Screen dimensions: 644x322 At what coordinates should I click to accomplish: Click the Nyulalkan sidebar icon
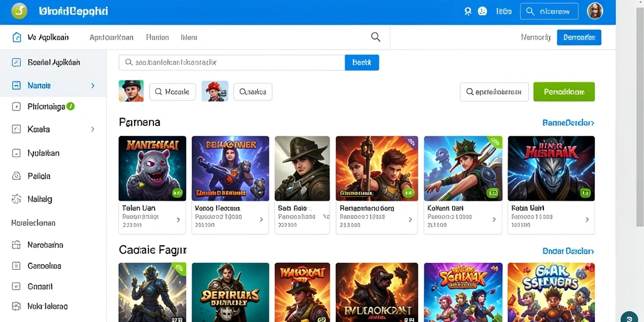[x=16, y=153]
